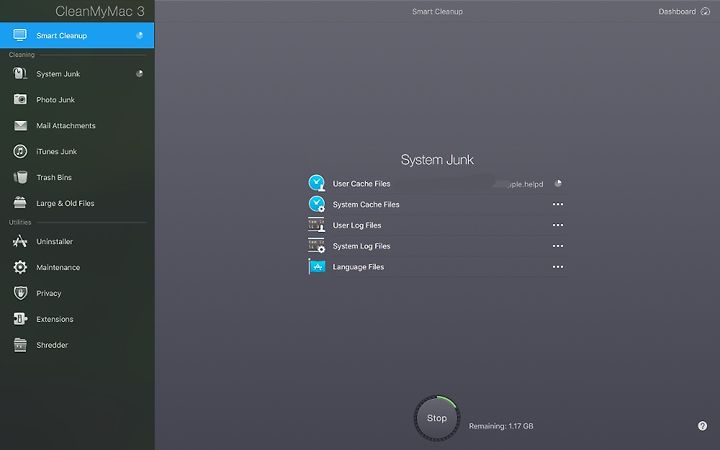This screenshot has width=720, height=450.
Task: Click the System Junk sidebar icon
Action: tap(20, 73)
